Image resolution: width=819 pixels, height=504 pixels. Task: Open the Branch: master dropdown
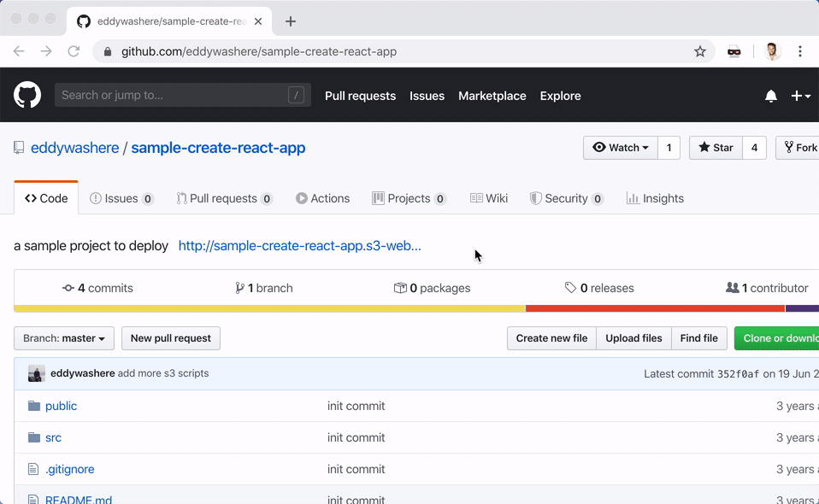(x=64, y=338)
